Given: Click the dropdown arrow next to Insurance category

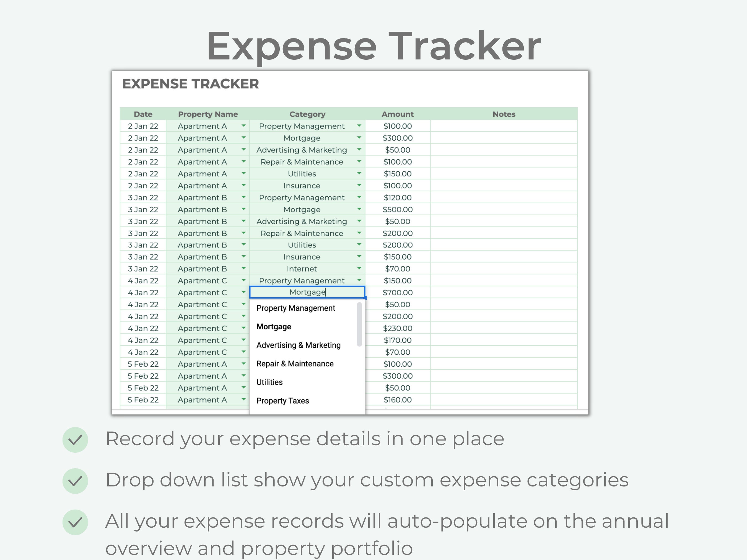Looking at the screenshot, I should click(x=359, y=185).
